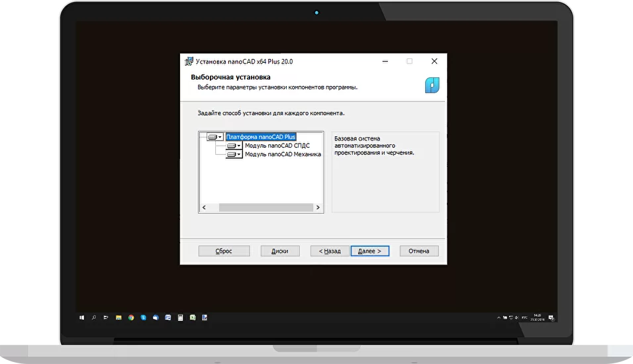633x364 pixels.
Task: Open the Outlook icon on the taskbar
Action: (x=168, y=318)
